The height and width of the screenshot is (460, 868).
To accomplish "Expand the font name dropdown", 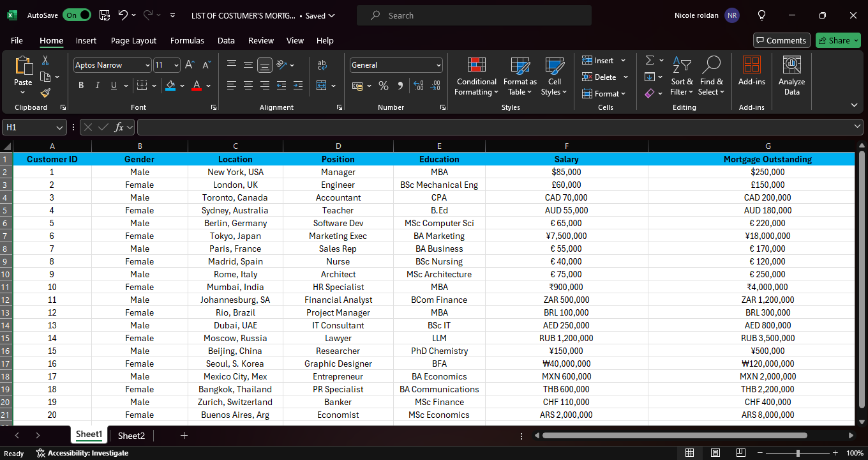I will coord(147,65).
